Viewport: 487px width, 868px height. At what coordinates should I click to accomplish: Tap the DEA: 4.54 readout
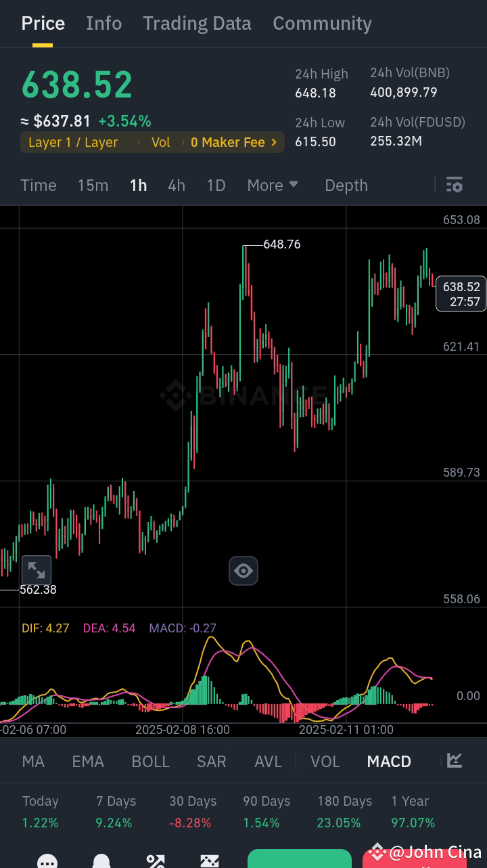point(109,628)
